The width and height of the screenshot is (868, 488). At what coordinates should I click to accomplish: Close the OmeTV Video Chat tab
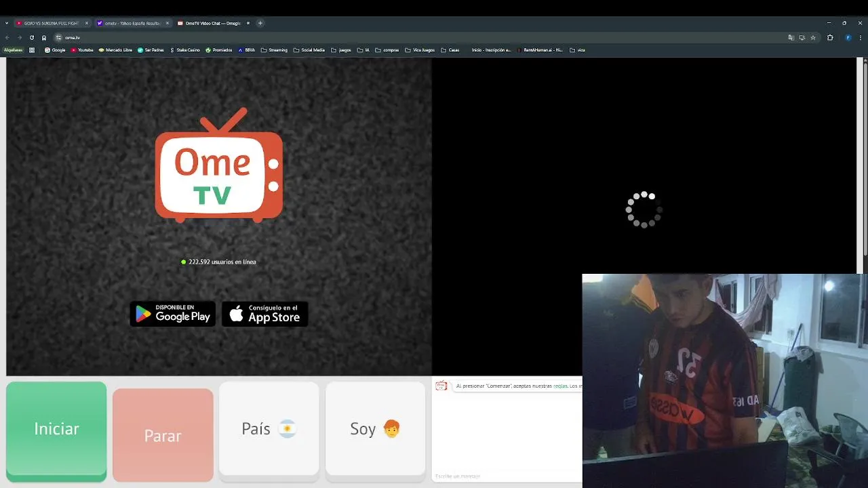[248, 23]
